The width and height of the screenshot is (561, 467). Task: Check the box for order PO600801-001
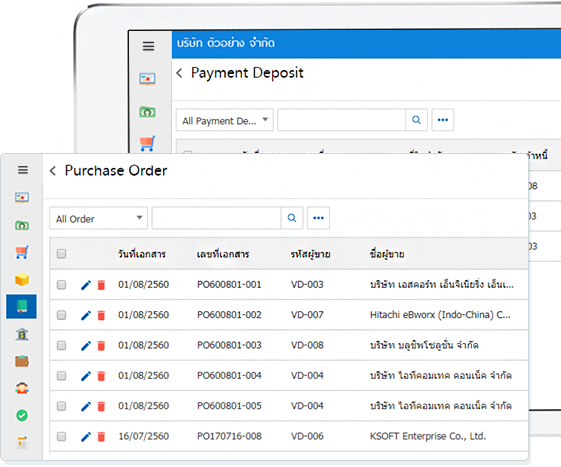(x=62, y=284)
